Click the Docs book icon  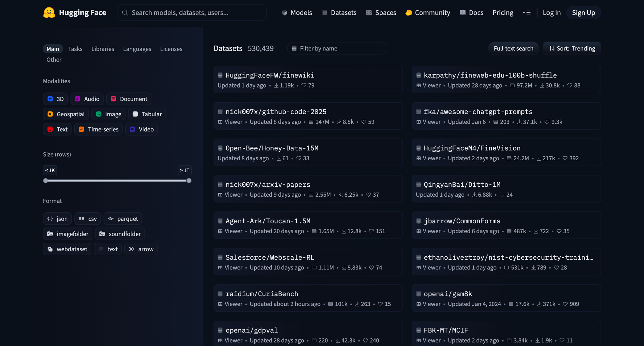pyautogui.click(x=463, y=13)
